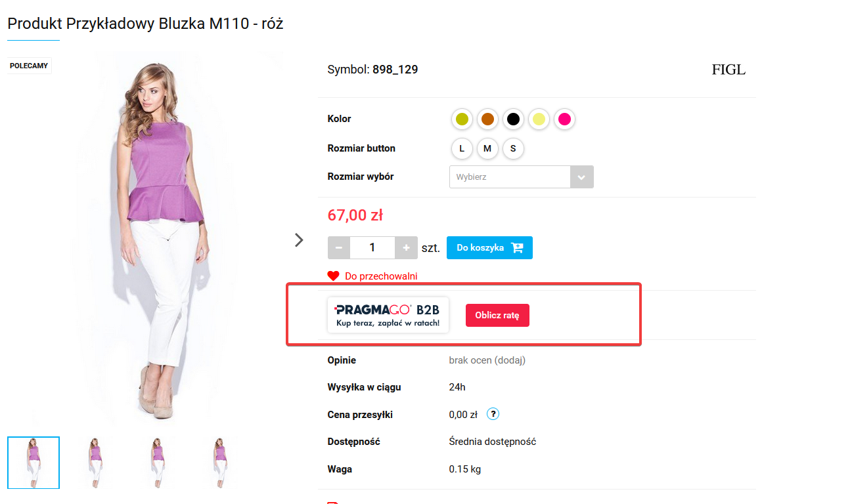Click the heart icon for Do przechowalni
The height and width of the screenshot is (504, 852).
tap(333, 276)
